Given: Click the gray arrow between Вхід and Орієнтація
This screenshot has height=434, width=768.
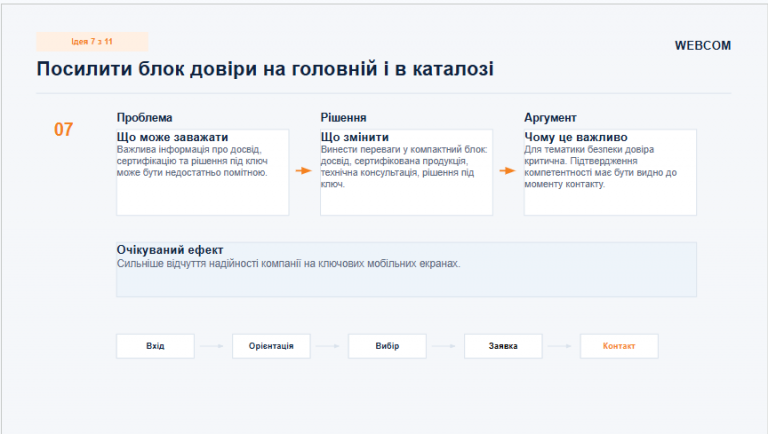Looking at the screenshot, I should point(212,346).
